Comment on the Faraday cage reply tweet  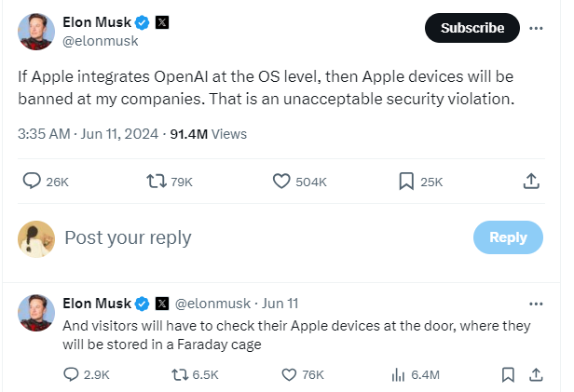click(x=71, y=374)
